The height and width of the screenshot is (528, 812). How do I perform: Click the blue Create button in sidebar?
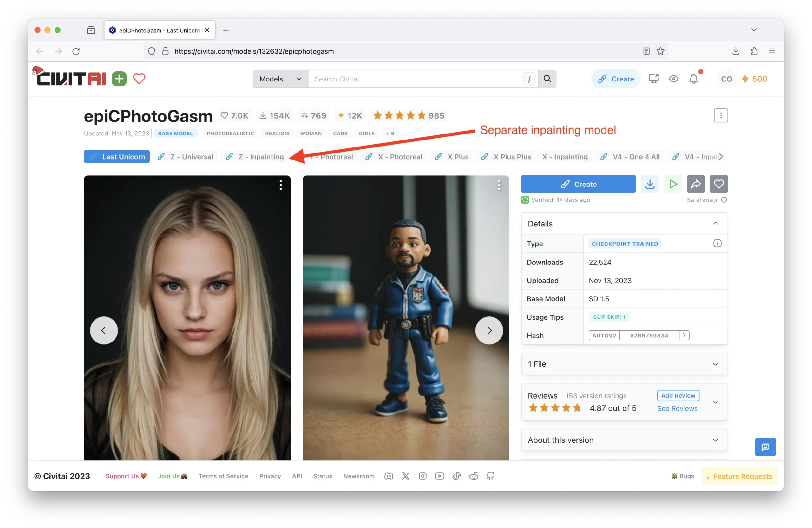(579, 184)
